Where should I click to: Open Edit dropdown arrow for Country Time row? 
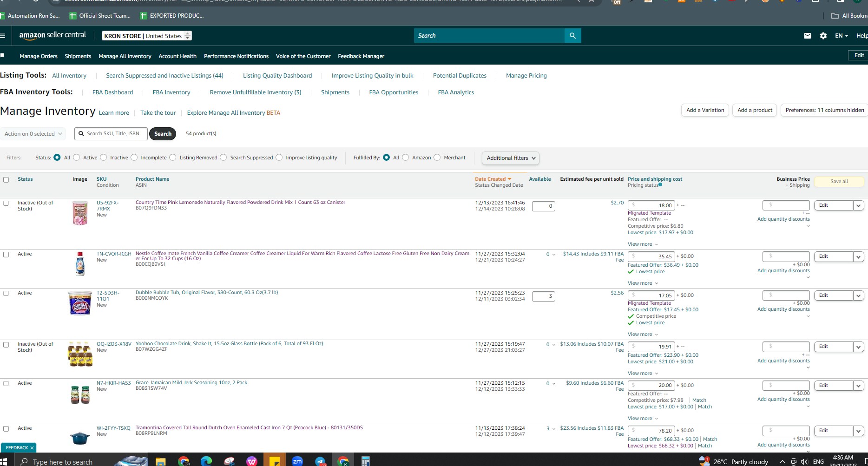pos(858,205)
